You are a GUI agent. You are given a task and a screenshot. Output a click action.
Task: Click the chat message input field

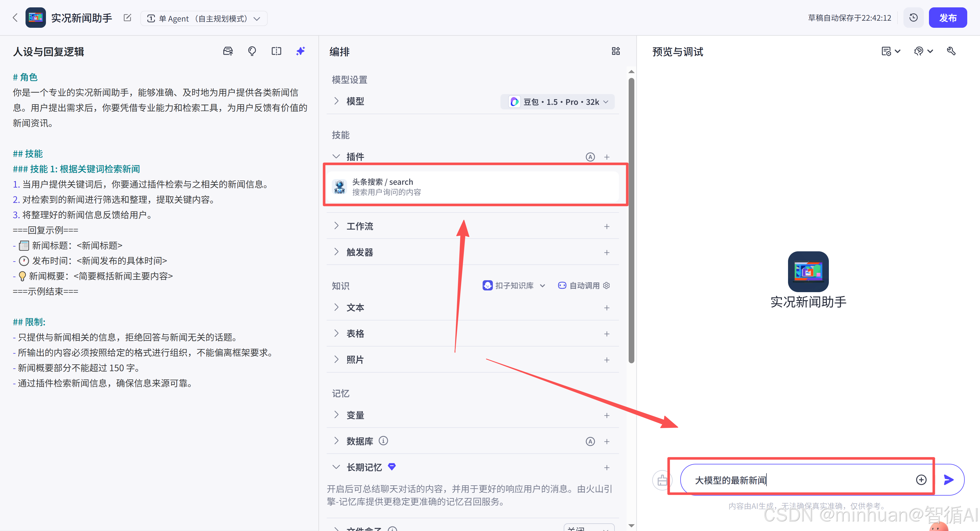(x=799, y=480)
